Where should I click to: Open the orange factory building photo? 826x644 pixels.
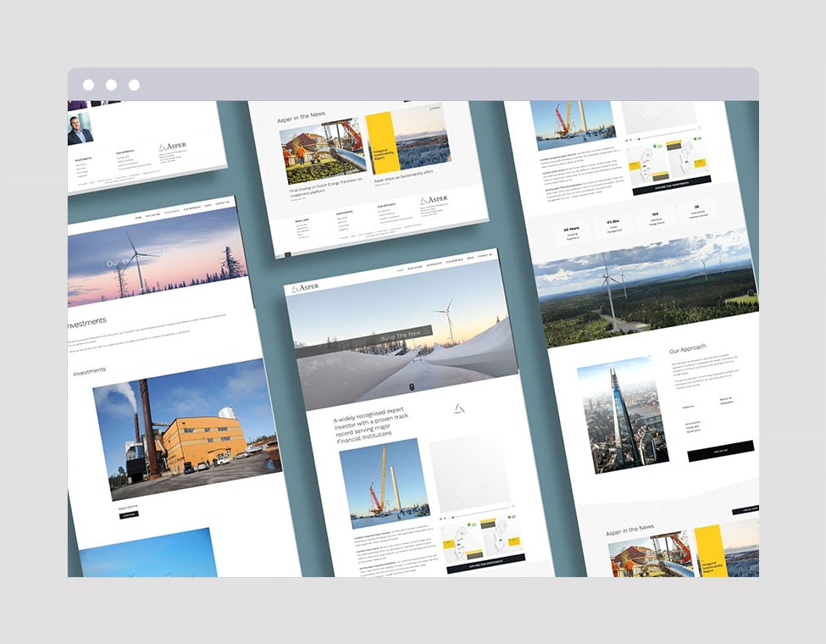(187, 430)
